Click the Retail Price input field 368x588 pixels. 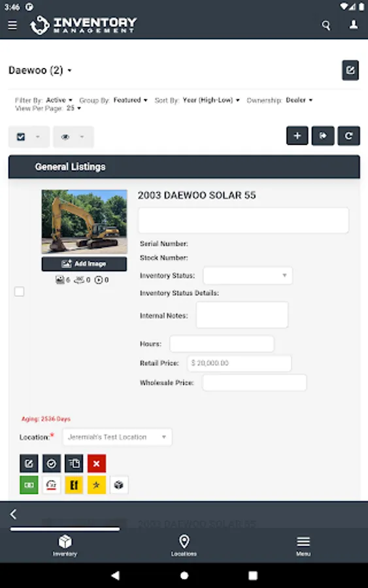point(239,363)
